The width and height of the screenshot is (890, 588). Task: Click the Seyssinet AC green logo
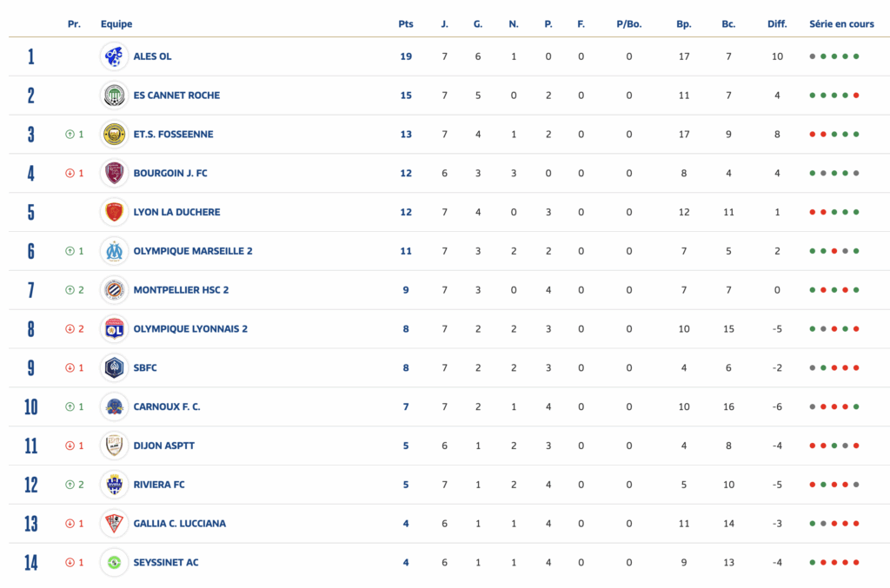point(114,562)
